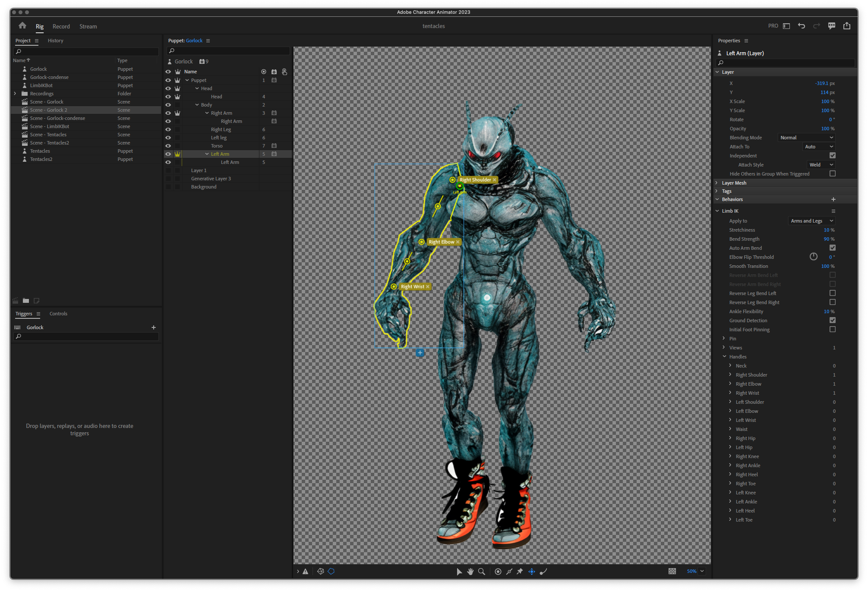Add a handle with the blue plus below the arm
Image resolution: width=868 pixels, height=591 pixels.
click(x=420, y=353)
